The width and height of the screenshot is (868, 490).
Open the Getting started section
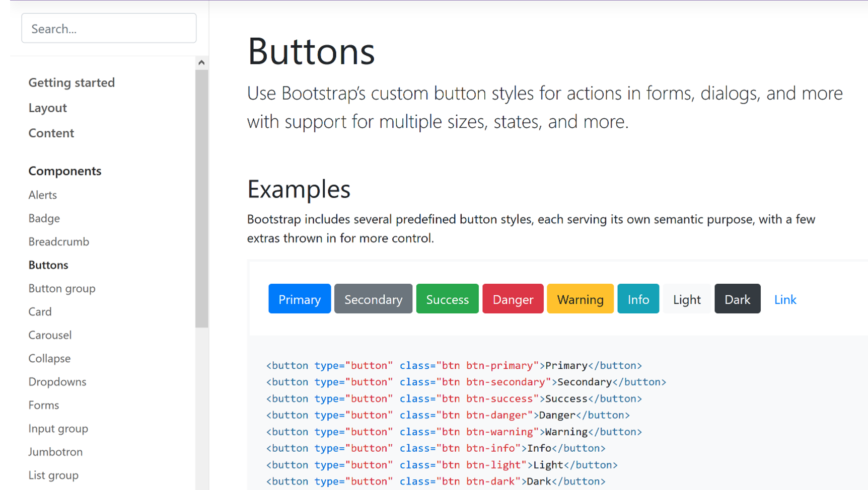pos(71,83)
